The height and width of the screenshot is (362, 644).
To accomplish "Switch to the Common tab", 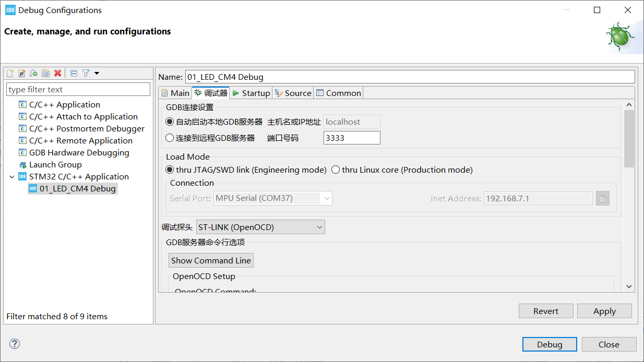I will click(339, 93).
